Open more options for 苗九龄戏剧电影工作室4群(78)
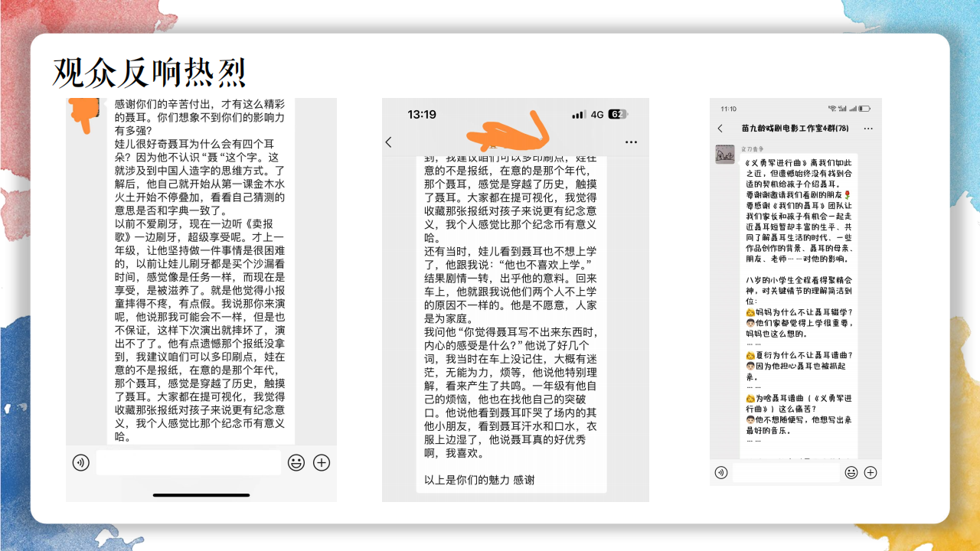980x551 pixels. pos(868,129)
